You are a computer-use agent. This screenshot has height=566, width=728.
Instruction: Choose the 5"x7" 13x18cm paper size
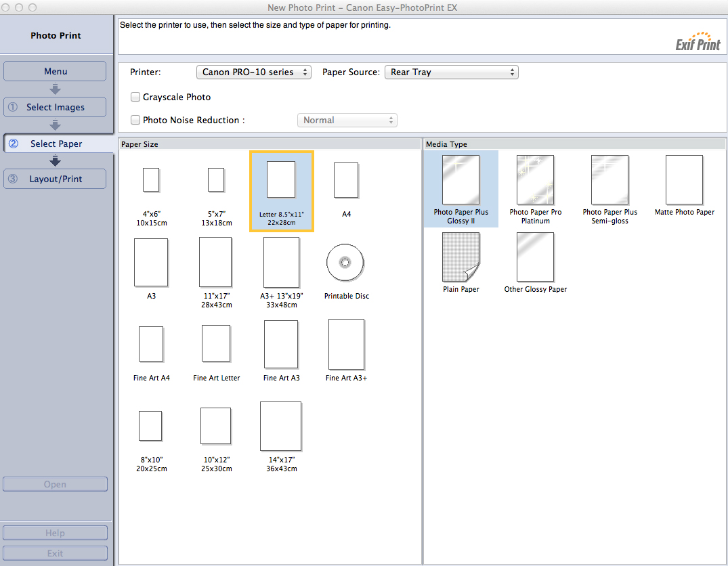coord(216,180)
